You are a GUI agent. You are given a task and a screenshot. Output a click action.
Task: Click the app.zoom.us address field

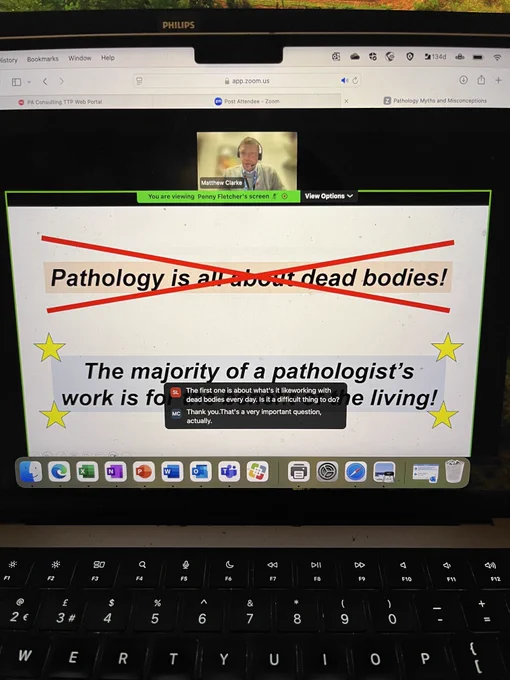pos(247,81)
